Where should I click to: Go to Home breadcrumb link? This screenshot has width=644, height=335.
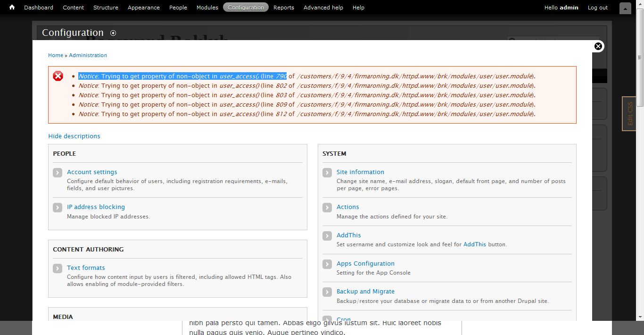click(x=56, y=55)
